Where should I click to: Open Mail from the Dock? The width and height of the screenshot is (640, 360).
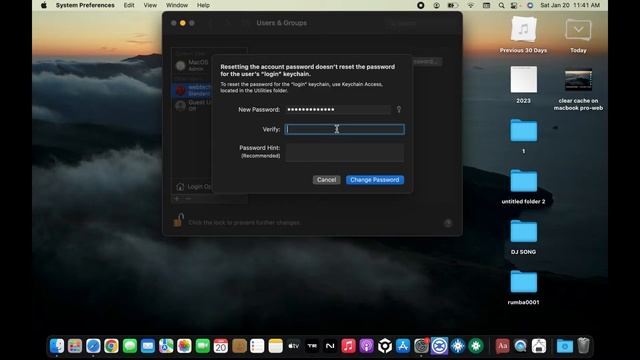[x=148, y=346]
